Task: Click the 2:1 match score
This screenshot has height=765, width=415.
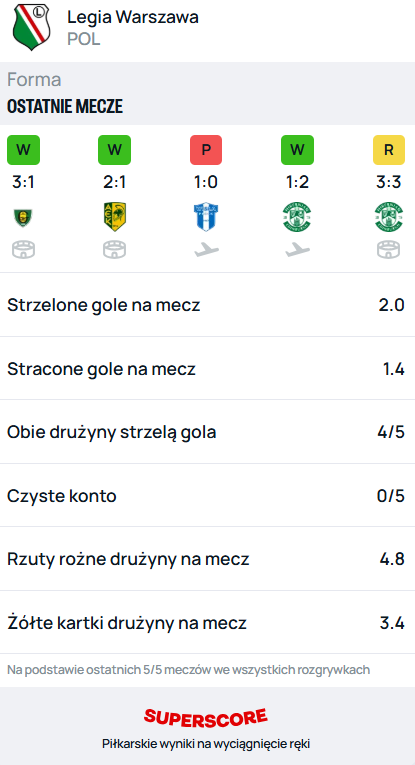Action: coord(115,182)
